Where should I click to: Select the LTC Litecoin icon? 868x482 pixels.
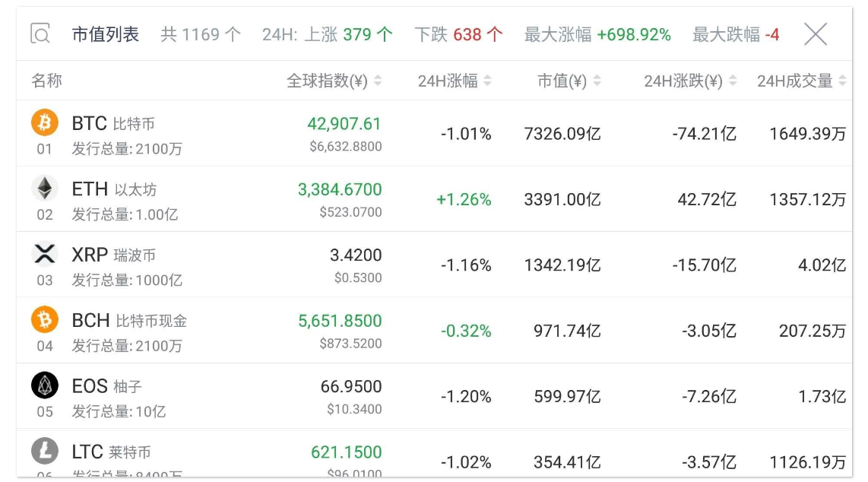45,451
